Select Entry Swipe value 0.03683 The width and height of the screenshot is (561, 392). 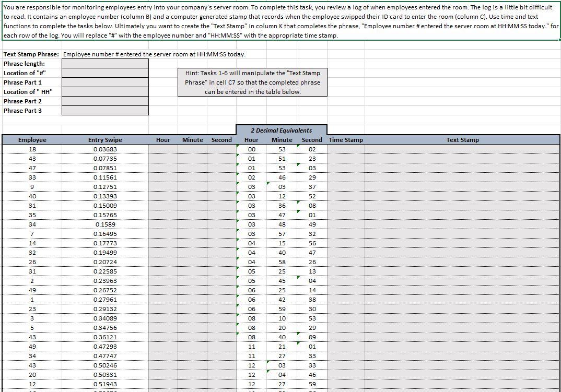(x=105, y=149)
